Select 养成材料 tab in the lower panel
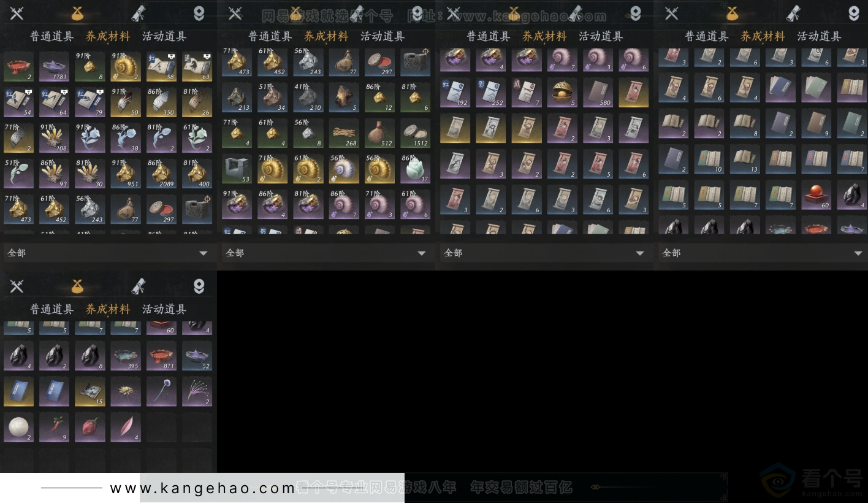Screen dimensions: 868x503 [108, 309]
